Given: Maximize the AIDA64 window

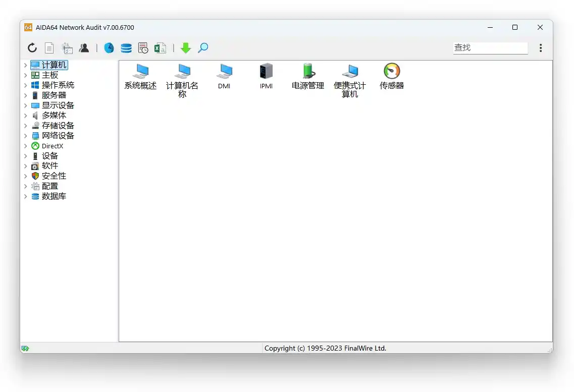Looking at the screenshot, I should click(515, 27).
